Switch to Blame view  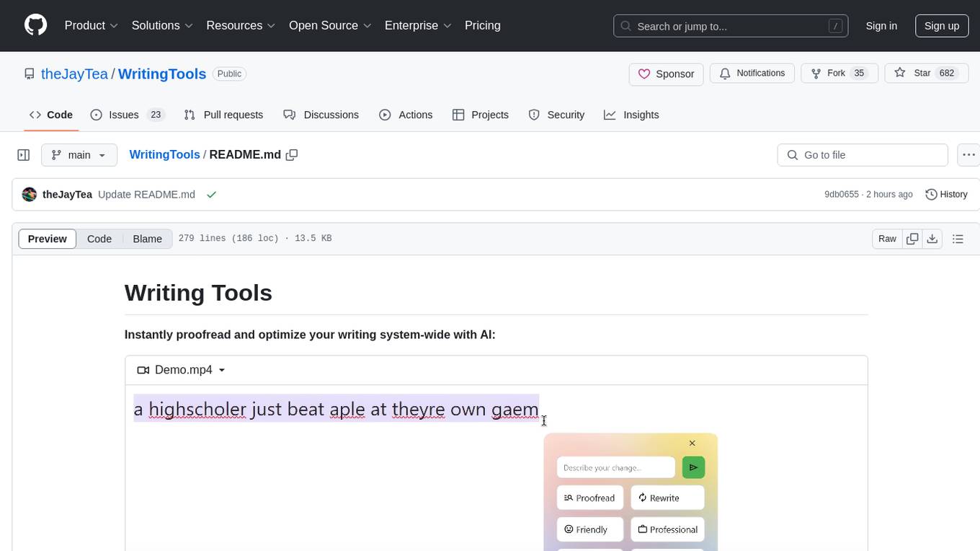tap(147, 239)
